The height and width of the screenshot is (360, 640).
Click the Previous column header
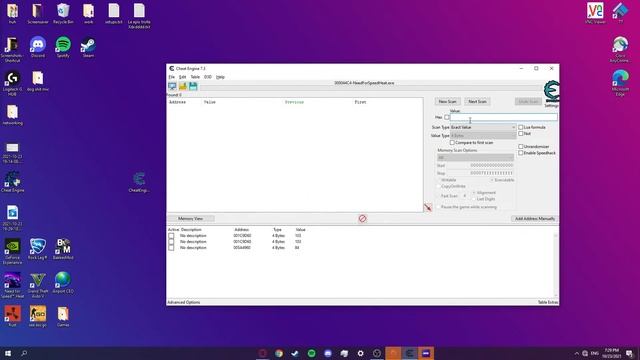click(x=294, y=102)
